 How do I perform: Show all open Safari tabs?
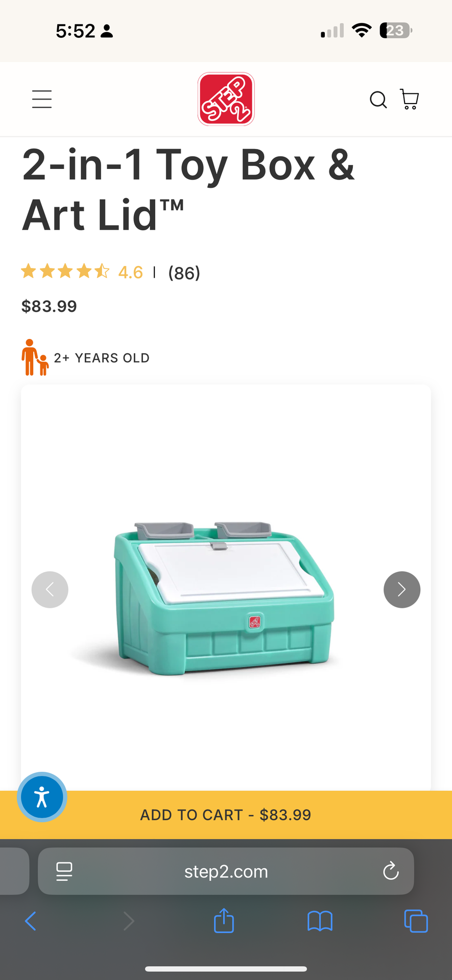[416, 921]
